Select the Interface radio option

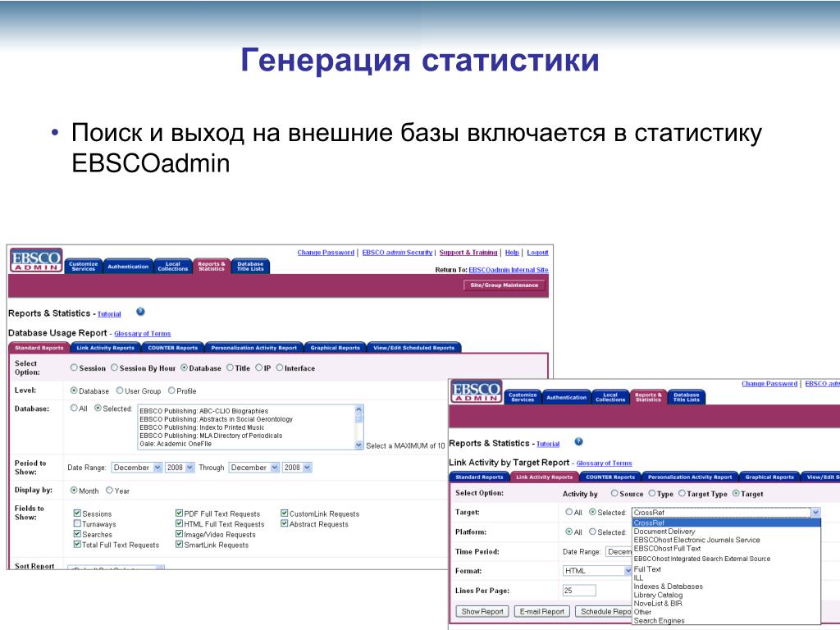279,367
